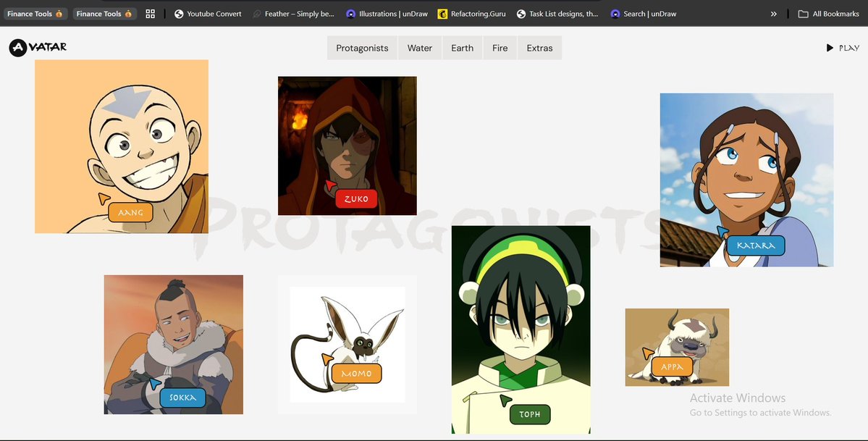This screenshot has height=441, width=868.
Task: Click the Play button
Action: pos(843,49)
